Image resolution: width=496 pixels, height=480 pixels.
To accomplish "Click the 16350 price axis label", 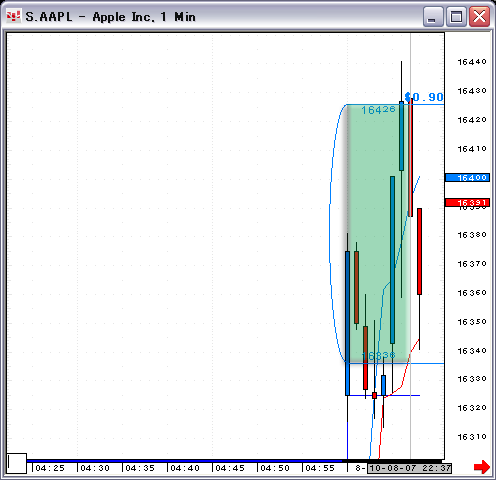I will (472, 322).
